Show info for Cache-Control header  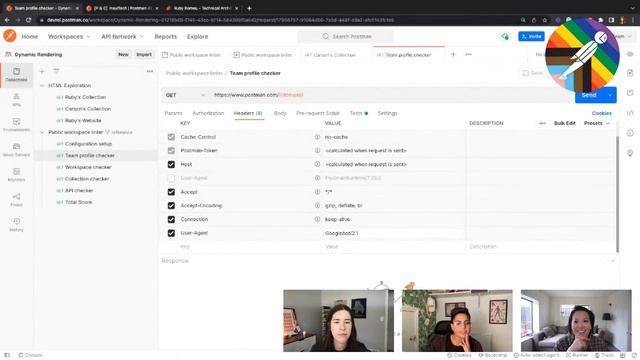coord(317,137)
